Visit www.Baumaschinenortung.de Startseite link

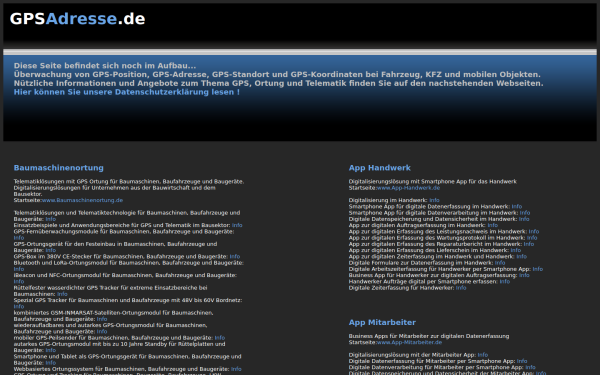pos(82,200)
